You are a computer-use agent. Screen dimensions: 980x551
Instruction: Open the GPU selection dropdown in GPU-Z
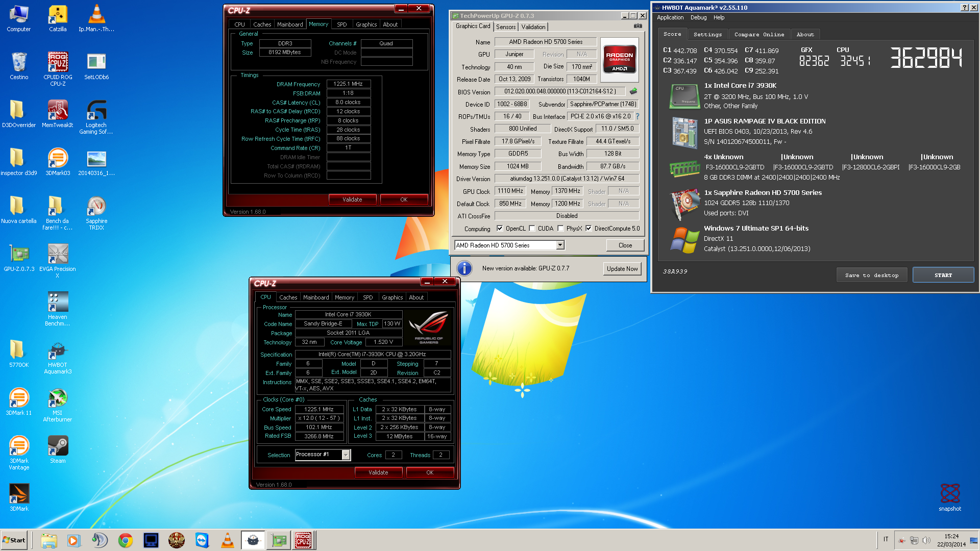tap(560, 245)
